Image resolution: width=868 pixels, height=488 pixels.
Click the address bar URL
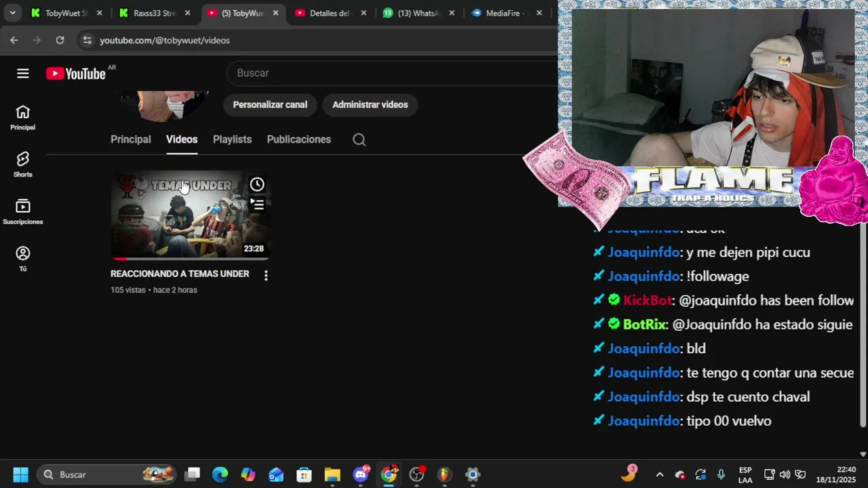[165, 41]
